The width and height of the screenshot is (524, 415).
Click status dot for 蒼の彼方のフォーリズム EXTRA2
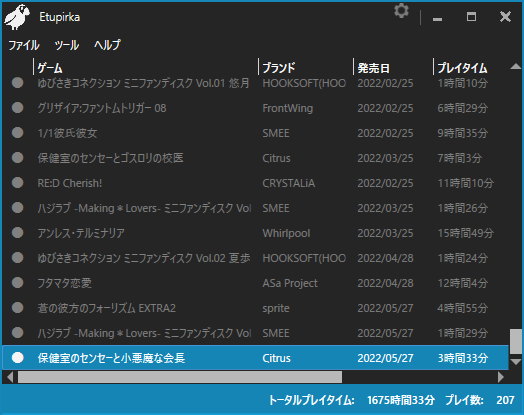click(17, 308)
